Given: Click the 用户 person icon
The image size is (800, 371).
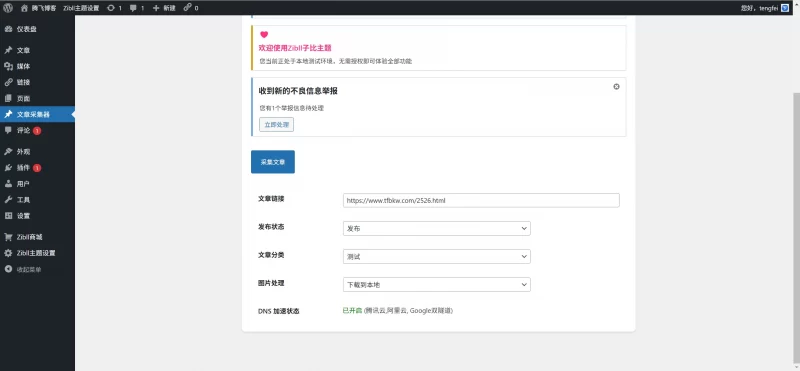Looking at the screenshot, I should pos(8,184).
